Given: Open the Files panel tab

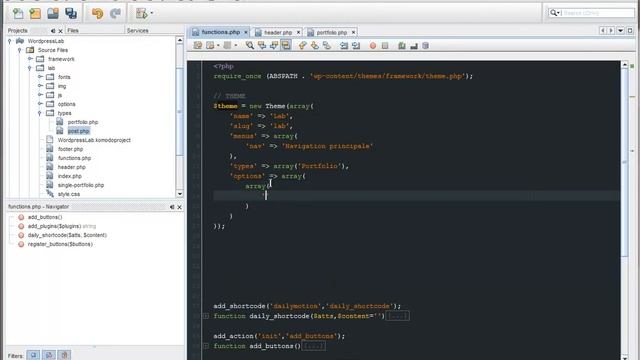Looking at the screenshot, I should [x=73, y=31].
